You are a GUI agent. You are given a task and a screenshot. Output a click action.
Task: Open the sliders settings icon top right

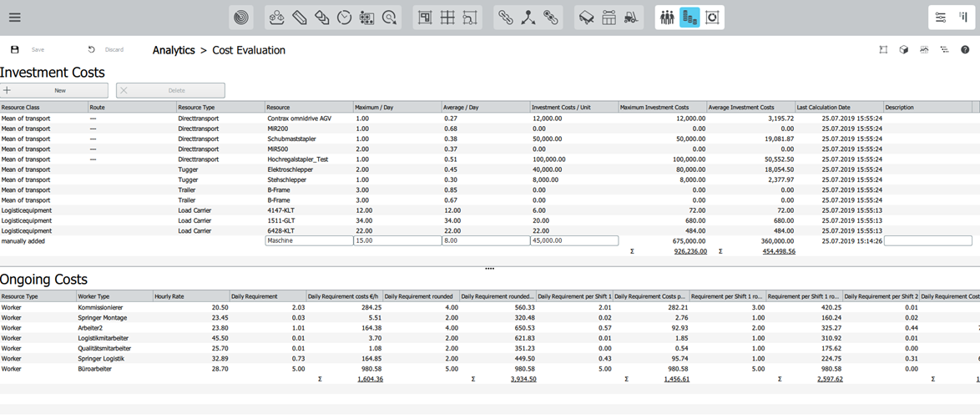point(941,18)
